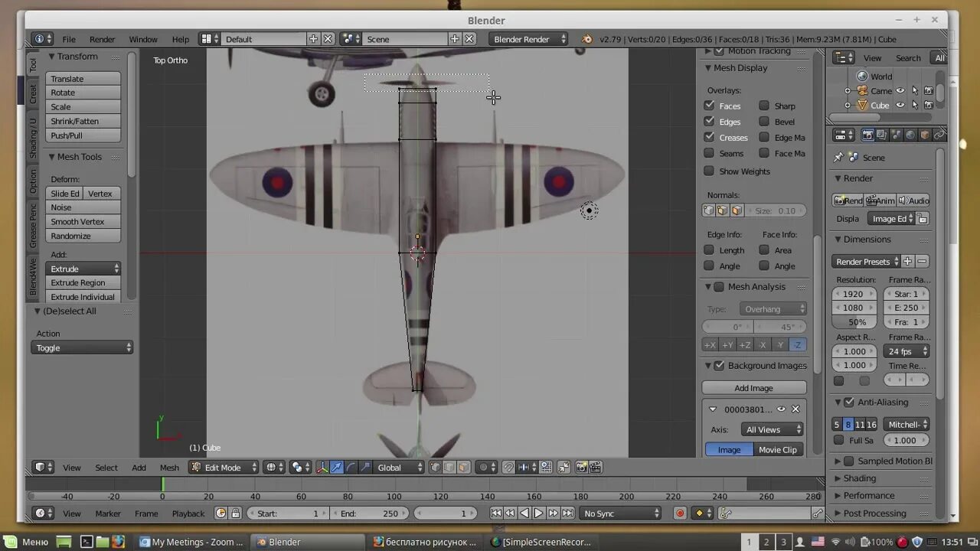
Task: Click the anti-aliasing filter size 1.000 slider
Action: 906,440
